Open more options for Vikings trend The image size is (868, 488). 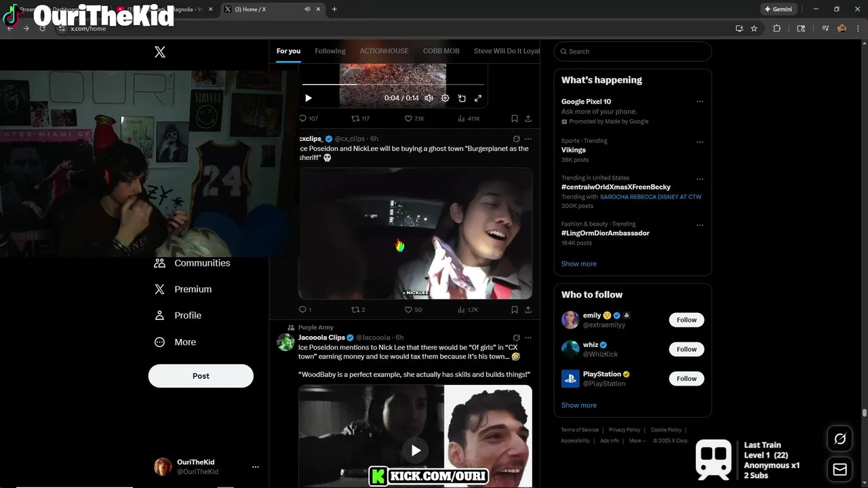tap(700, 142)
